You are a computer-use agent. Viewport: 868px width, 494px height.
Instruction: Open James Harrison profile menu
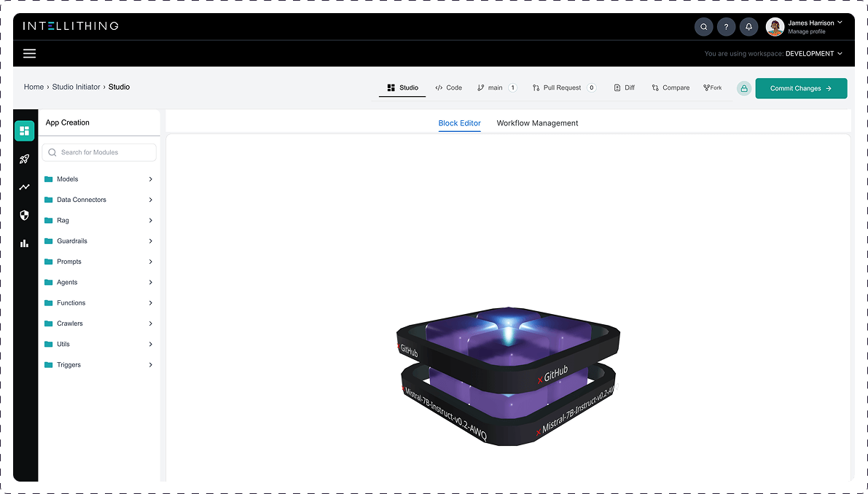805,27
